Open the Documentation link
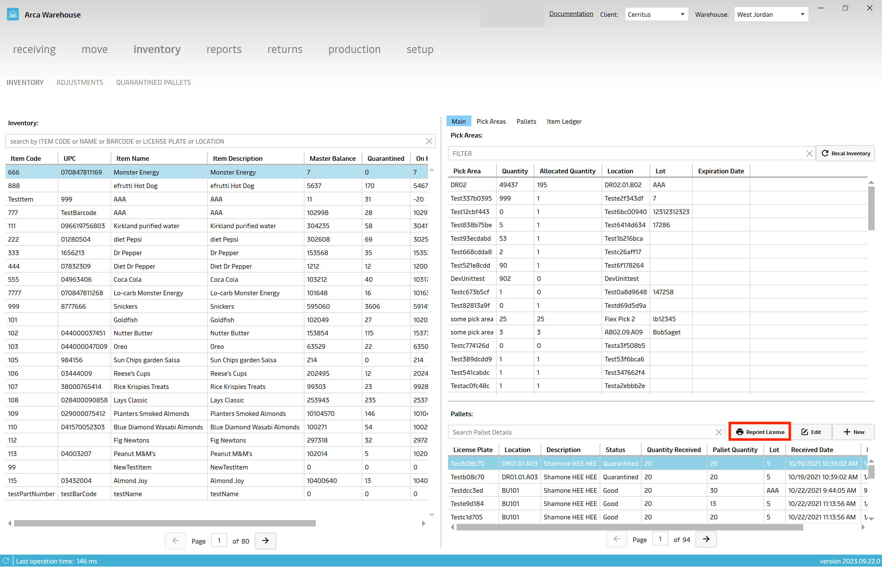882x588 pixels. pyautogui.click(x=571, y=14)
